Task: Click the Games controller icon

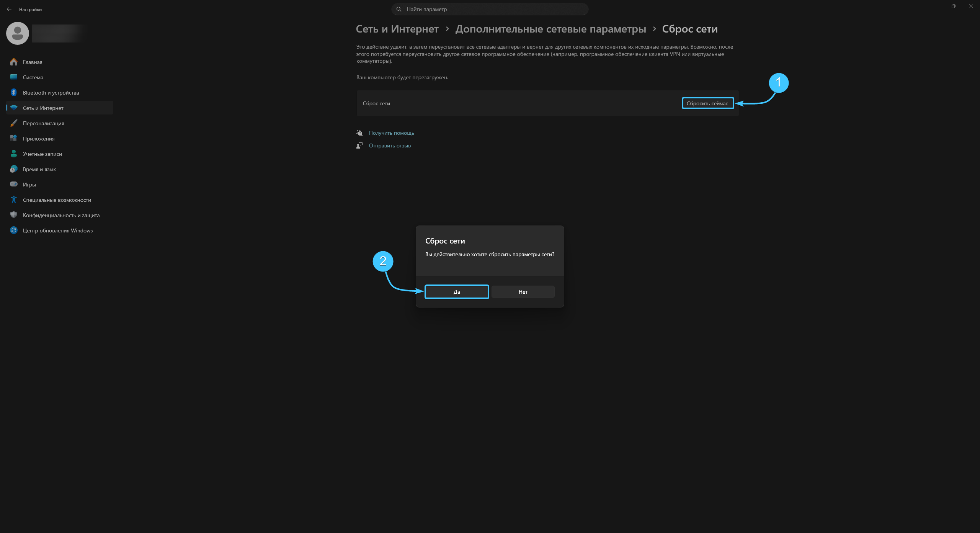Action: point(14,184)
